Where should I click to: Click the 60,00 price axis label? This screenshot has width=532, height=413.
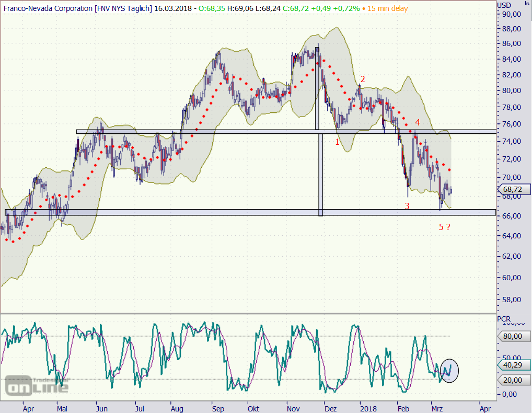(x=512, y=278)
